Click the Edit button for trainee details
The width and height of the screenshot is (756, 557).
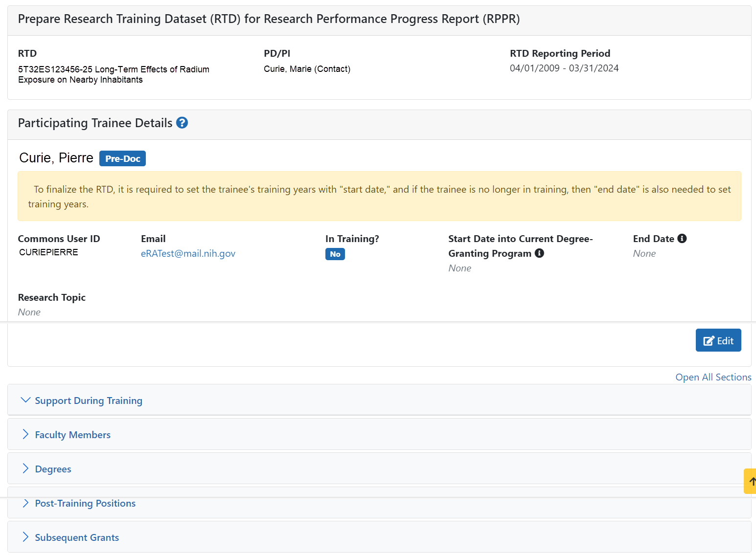(718, 340)
